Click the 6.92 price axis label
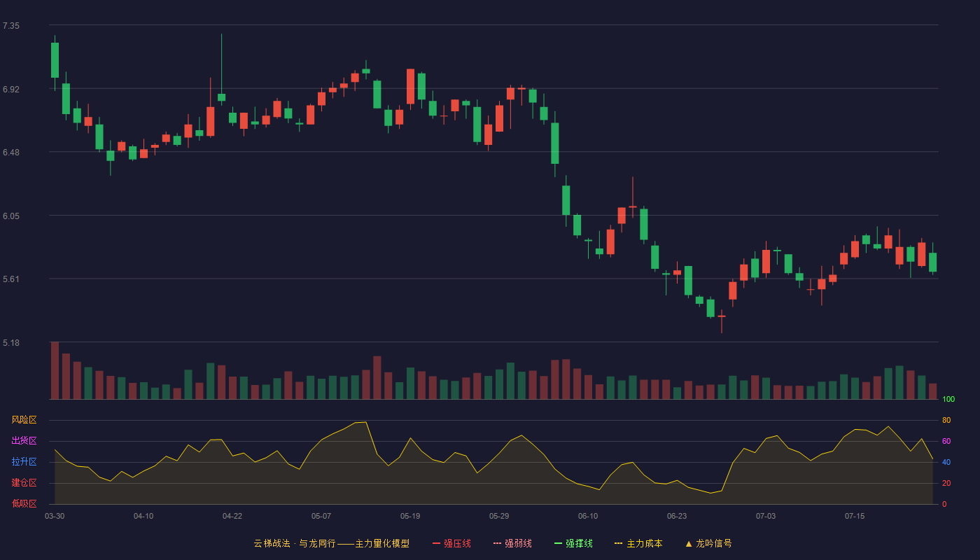This screenshot has height=560, width=980. [11, 90]
